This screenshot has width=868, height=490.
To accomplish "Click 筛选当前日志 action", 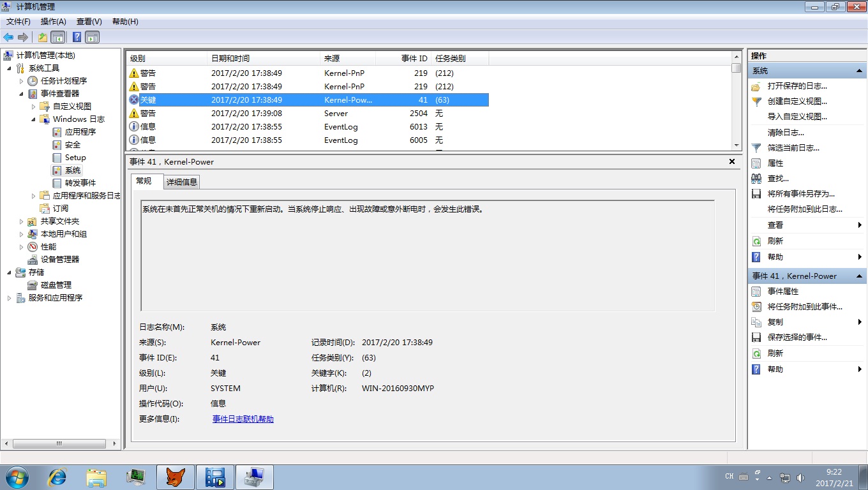I will (793, 148).
